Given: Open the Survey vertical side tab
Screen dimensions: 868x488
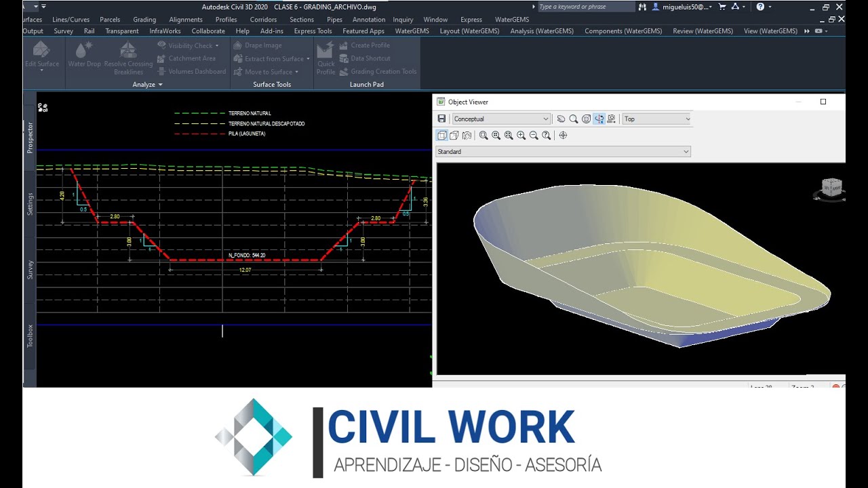Looking at the screenshot, I should coord(30,270).
